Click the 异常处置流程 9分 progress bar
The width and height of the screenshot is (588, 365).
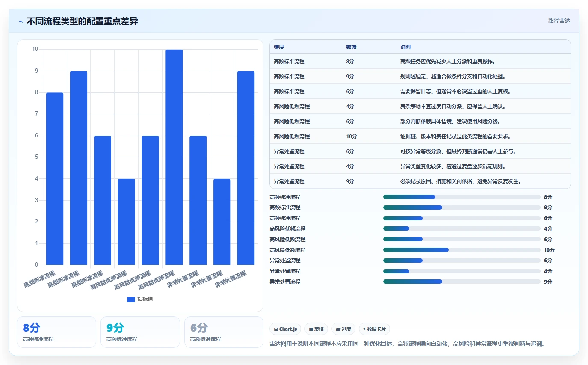click(462, 282)
